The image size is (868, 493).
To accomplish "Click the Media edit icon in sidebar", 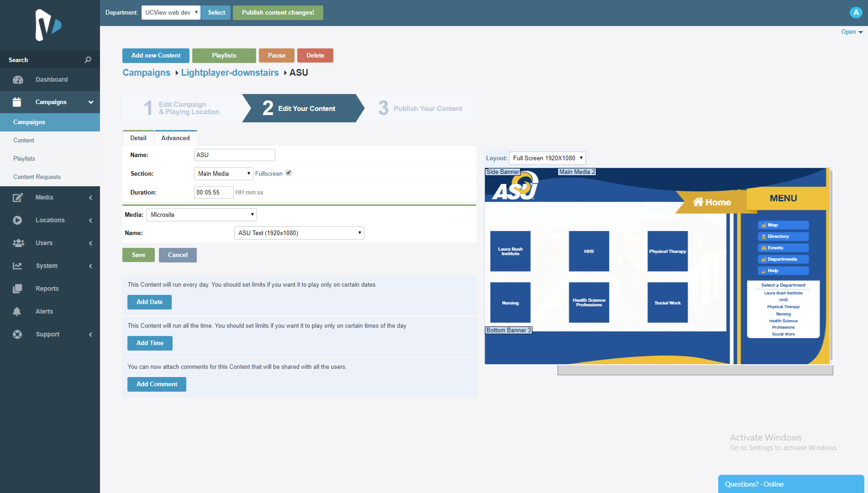I will click(x=18, y=197).
